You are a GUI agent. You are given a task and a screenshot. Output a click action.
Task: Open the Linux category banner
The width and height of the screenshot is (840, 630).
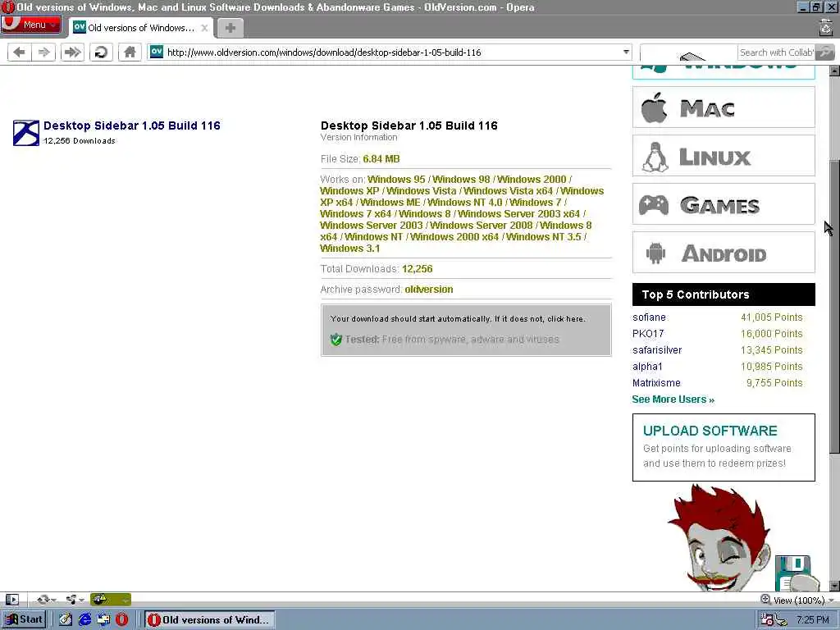coord(724,156)
